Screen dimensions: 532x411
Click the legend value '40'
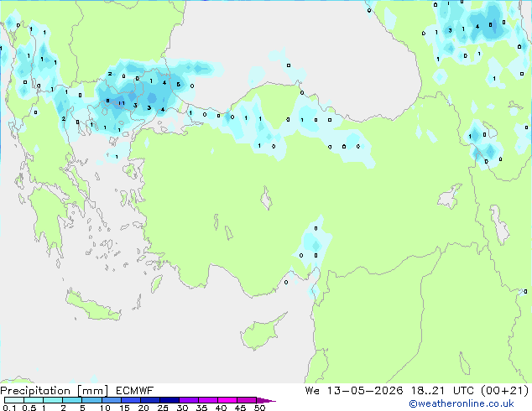coord(222,408)
